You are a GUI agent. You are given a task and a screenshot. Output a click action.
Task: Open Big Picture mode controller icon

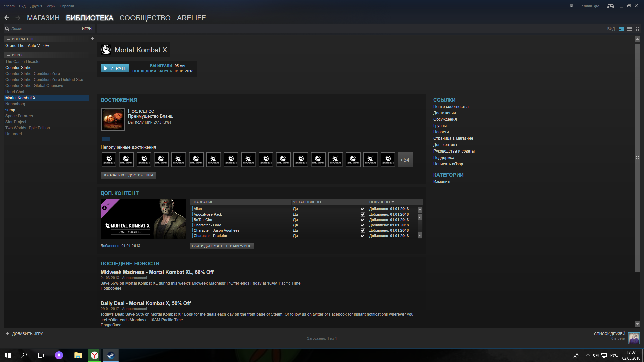tap(611, 6)
